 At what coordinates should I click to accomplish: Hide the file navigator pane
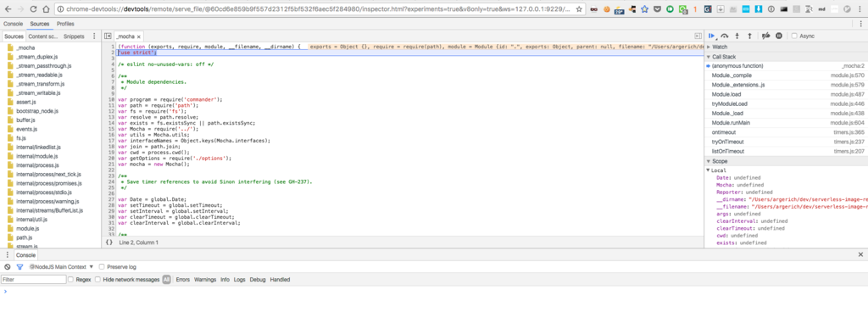108,36
